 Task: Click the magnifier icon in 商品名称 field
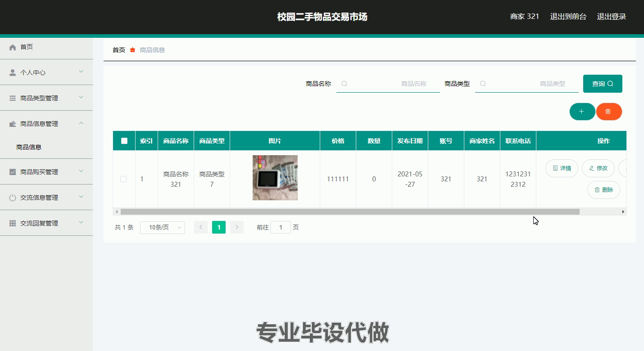tap(344, 84)
